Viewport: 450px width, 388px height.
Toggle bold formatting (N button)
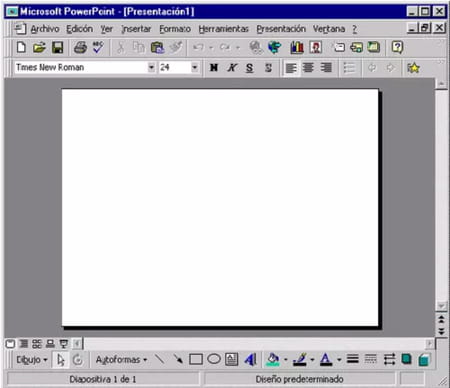[x=214, y=68]
